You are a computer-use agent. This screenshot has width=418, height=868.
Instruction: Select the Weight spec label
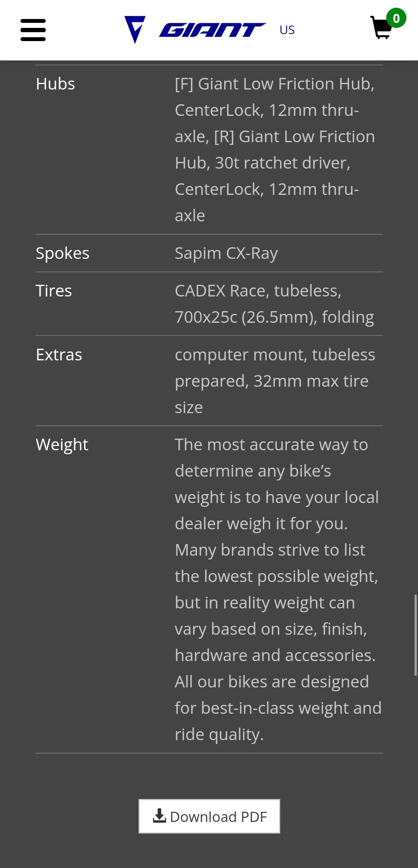(62, 444)
